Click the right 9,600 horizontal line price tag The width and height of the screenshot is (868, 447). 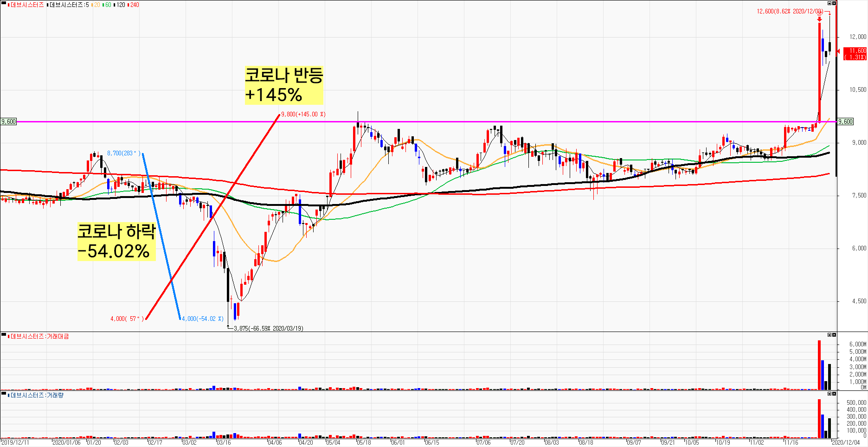pyautogui.click(x=846, y=121)
